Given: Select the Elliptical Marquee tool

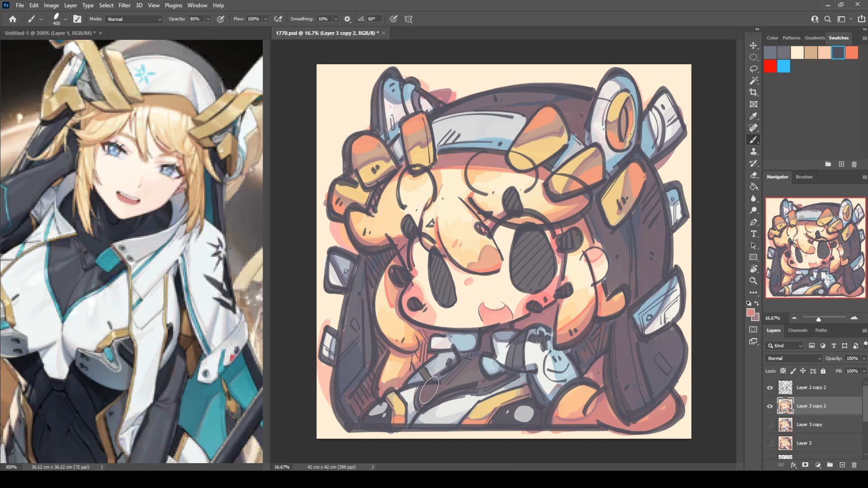Looking at the screenshot, I should coord(753,57).
